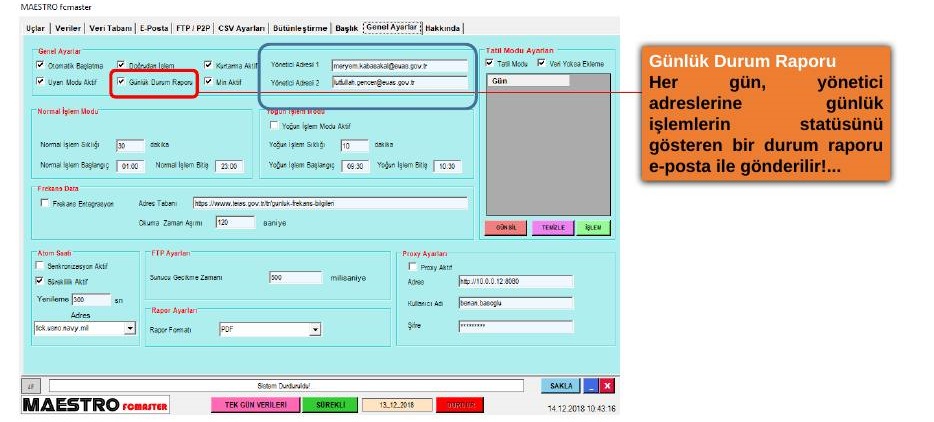The width and height of the screenshot is (934, 422).
Task: Open the Rapor Formatı dropdown
Action: [316, 329]
